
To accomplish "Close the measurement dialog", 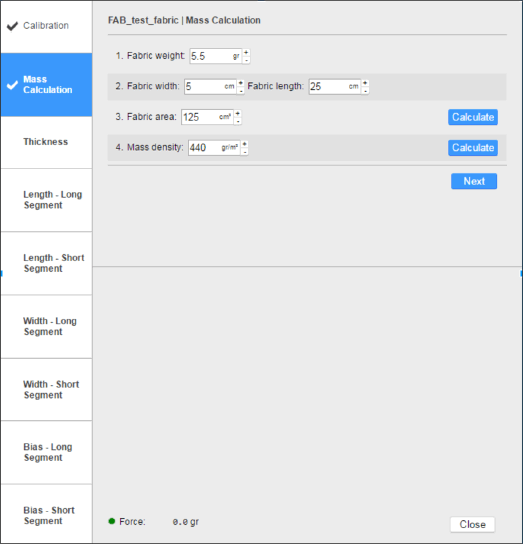I will coord(472,524).
